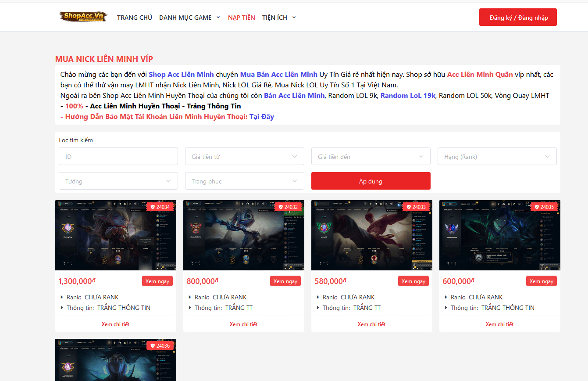Open TIỆN ÍCH menu
This screenshot has width=588, height=381.
click(x=274, y=18)
